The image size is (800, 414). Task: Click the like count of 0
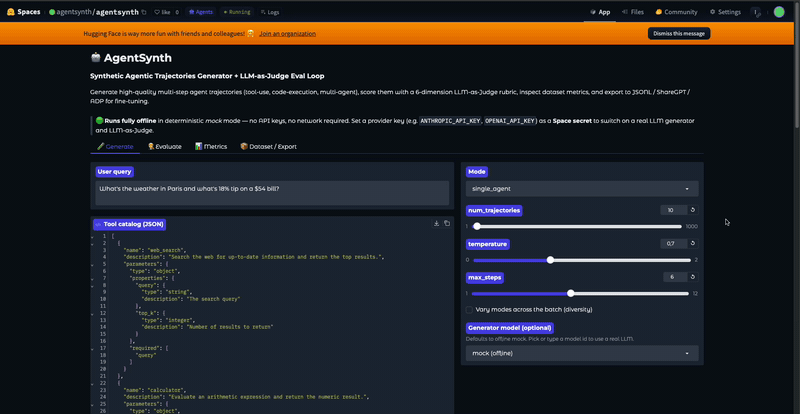click(177, 12)
